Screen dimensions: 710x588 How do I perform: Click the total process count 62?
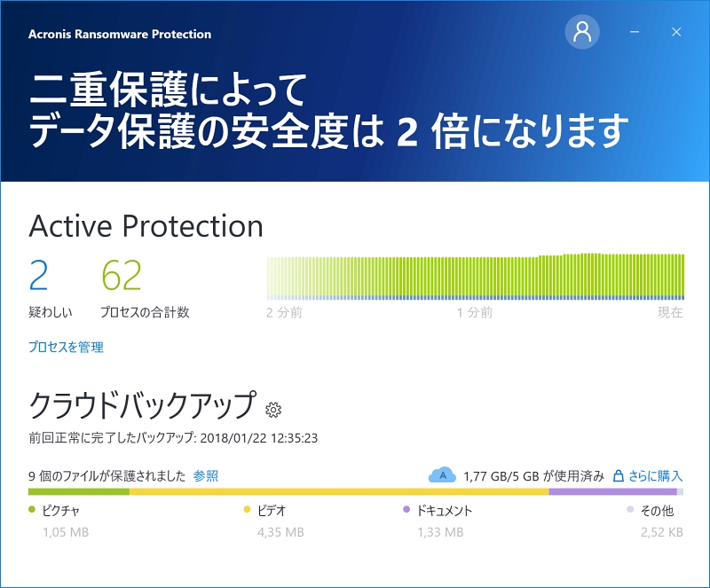click(x=122, y=275)
